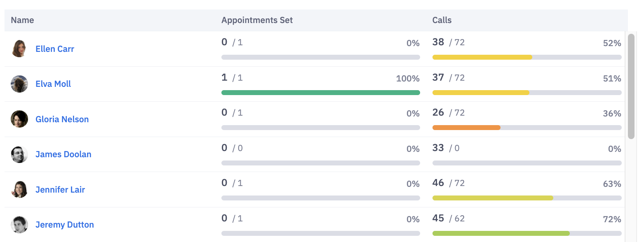Click James Doolan's profile photo
The image size is (644, 242).
[19, 154]
